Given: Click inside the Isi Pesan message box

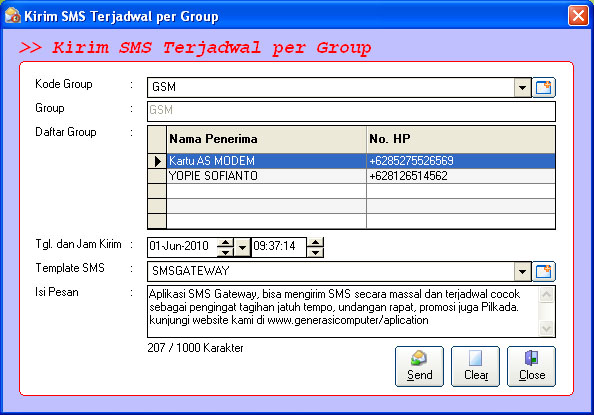Looking at the screenshot, I should pyautogui.click(x=343, y=311).
